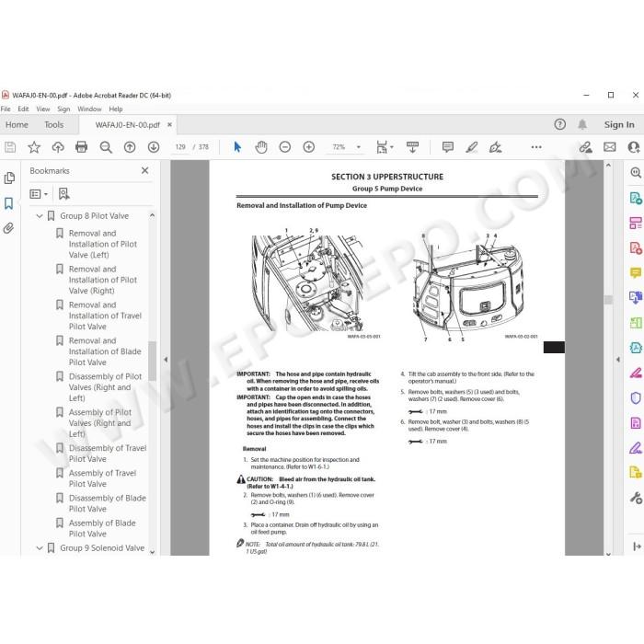This screenshot has height=644, width=644.
Task: Switch to the Home tab
Action: pos(17,124)
